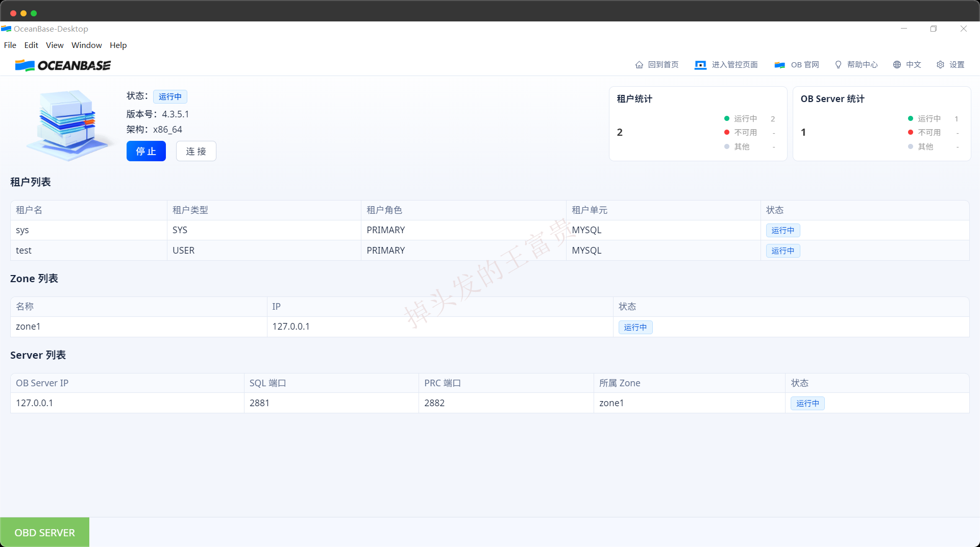Click 其他 legend in OB Server 统计
This screenshot has width=980, height=547.
pyautogui.click(x=925, y=146)
